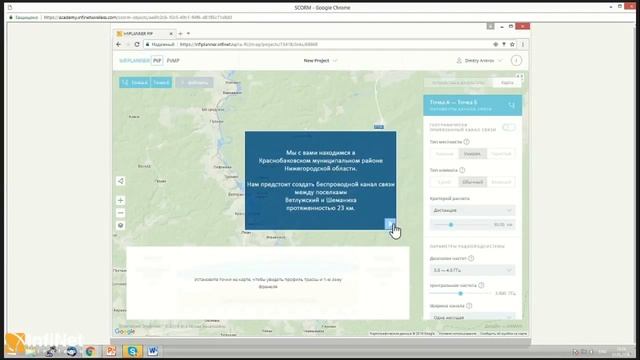Expand the frequency range ГГц dropdown
The height and width of the screenshot is (360, 640).
click(x=472, y=270)
